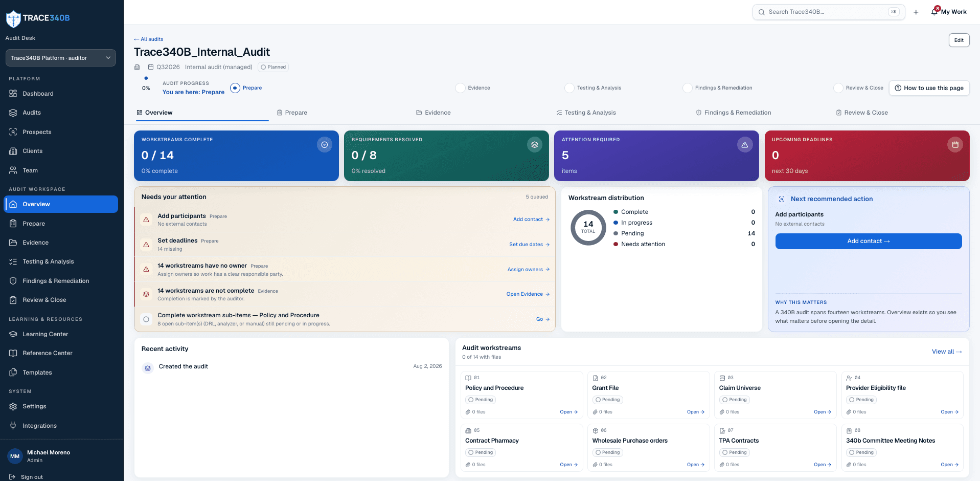Image resolution: width=980 pixels, height=481 pixels.
Task: Click Sign out icon
Action: 12,477
